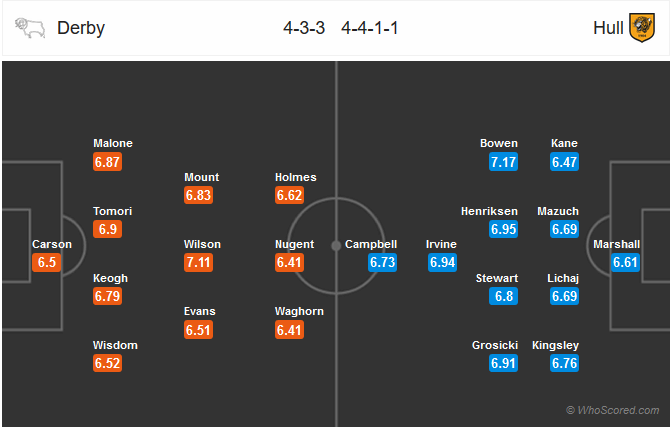This screenshot has height=427, width=671.
Task: Click the Derby ram crest logo
Action: (x=30, y=28)
